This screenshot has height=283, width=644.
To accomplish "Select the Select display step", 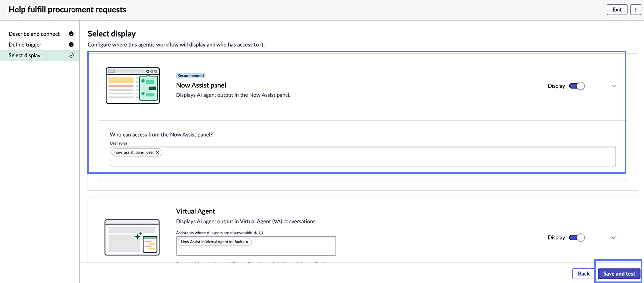I will pyautogui.click(x=40, y=55).
